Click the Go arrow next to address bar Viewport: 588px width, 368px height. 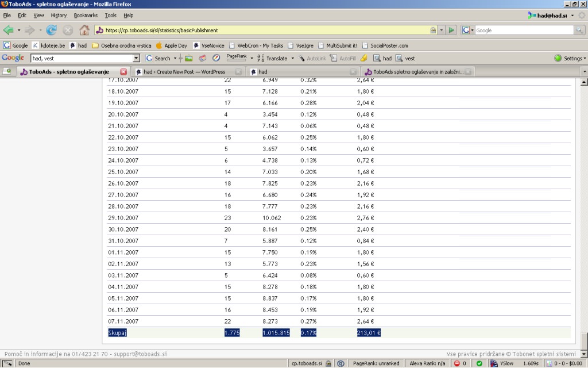[452, 30]
